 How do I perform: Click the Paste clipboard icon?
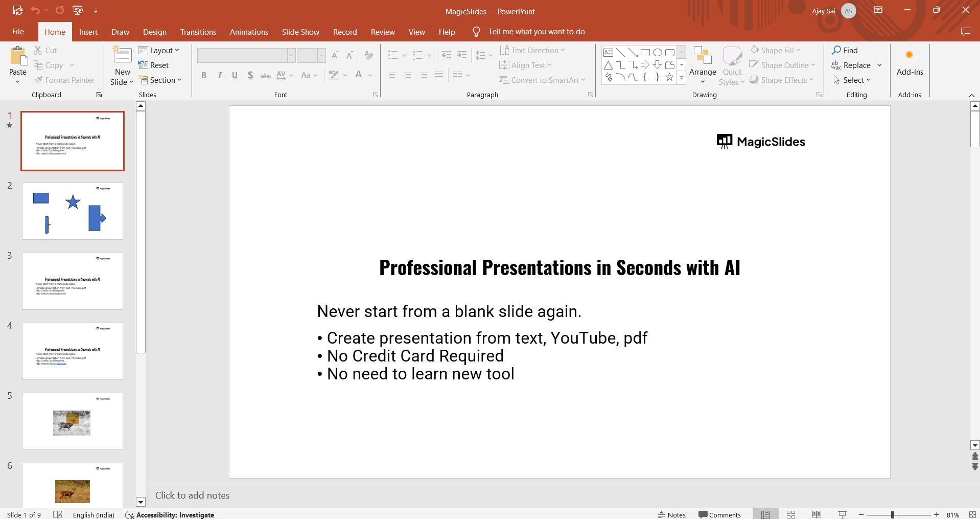pyautogui.click(x=18, y=56)
